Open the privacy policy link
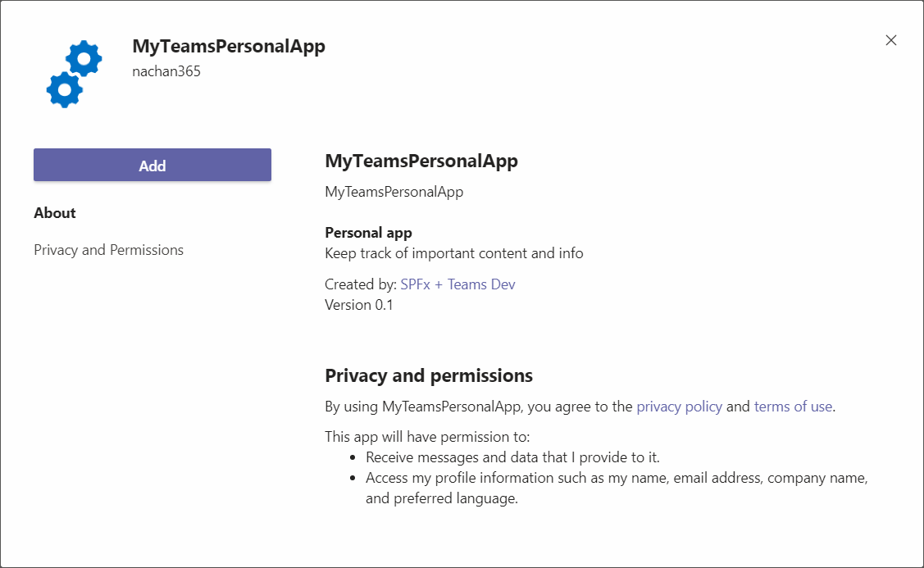The height and width of the screenshot is (568, 924). click(679, 407)
